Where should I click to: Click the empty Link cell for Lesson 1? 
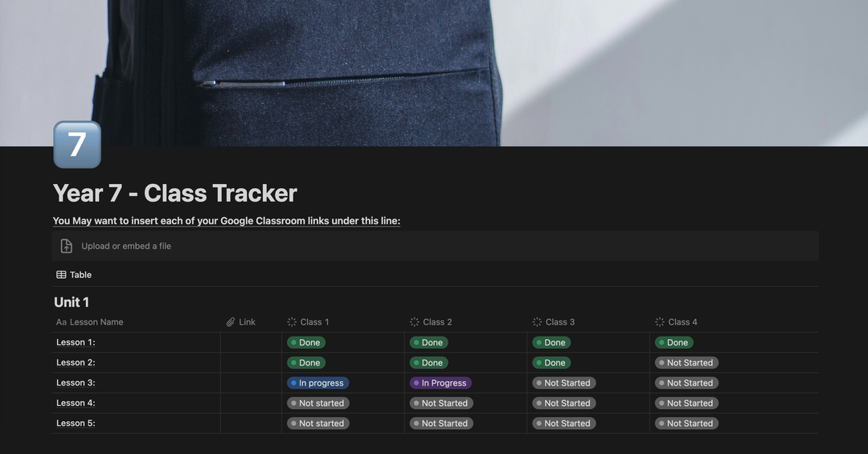click(x=252, y=342)
